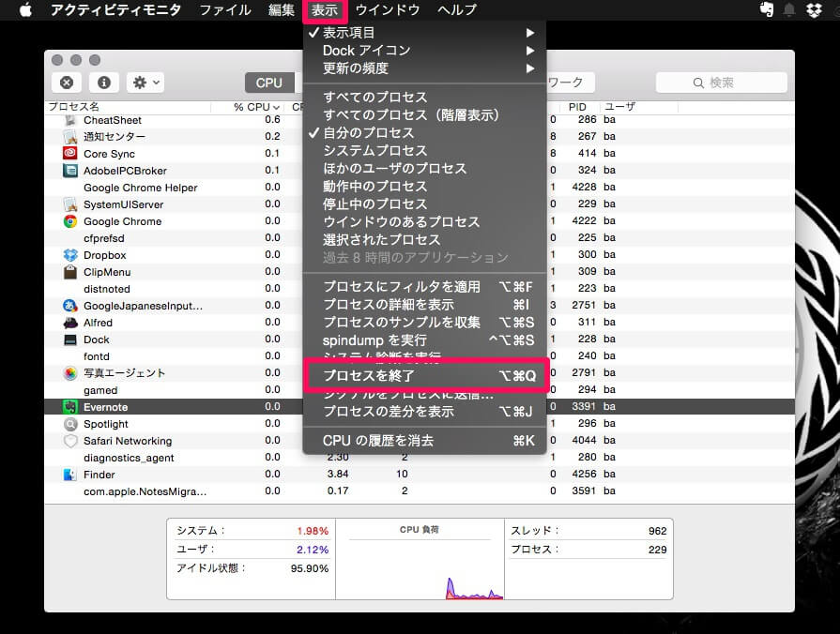Select 停止中のプロセス filter

[x=424, y=204]
